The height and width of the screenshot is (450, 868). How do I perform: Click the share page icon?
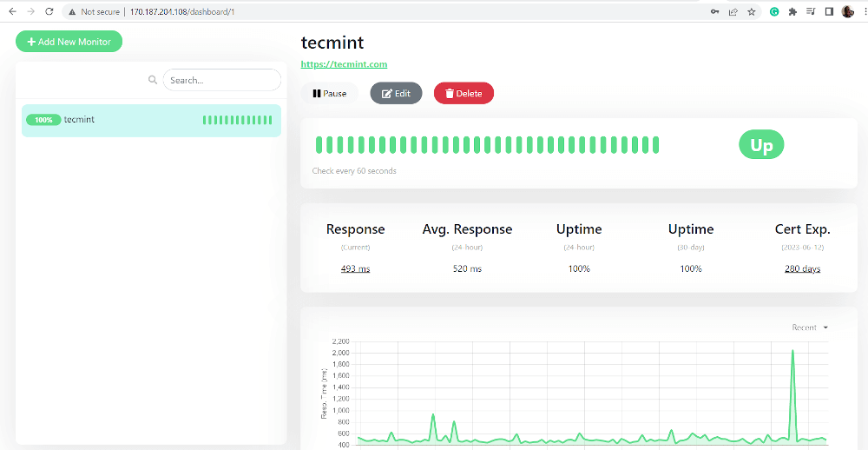coord(733,11)
